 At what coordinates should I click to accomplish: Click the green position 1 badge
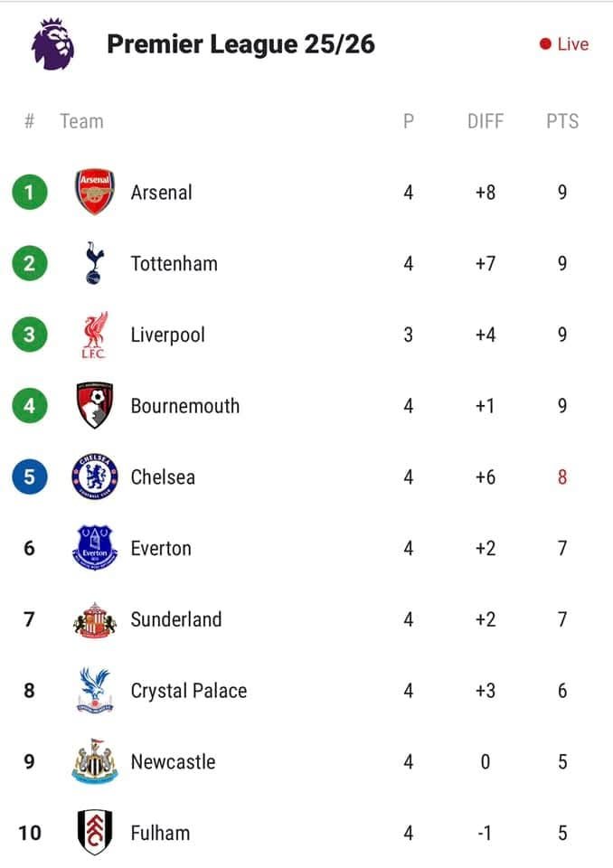click(x=30, y=192)
